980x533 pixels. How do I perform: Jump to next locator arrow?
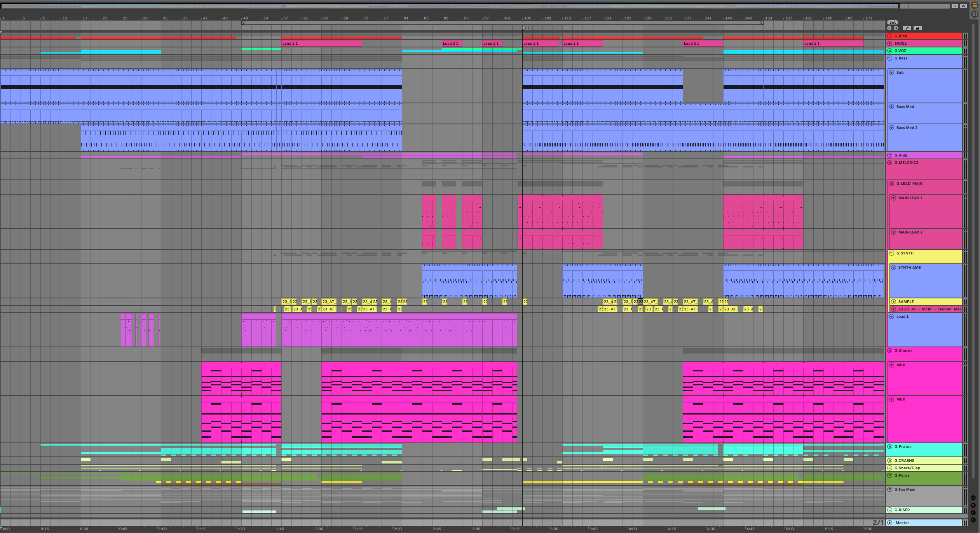[896, 28]
